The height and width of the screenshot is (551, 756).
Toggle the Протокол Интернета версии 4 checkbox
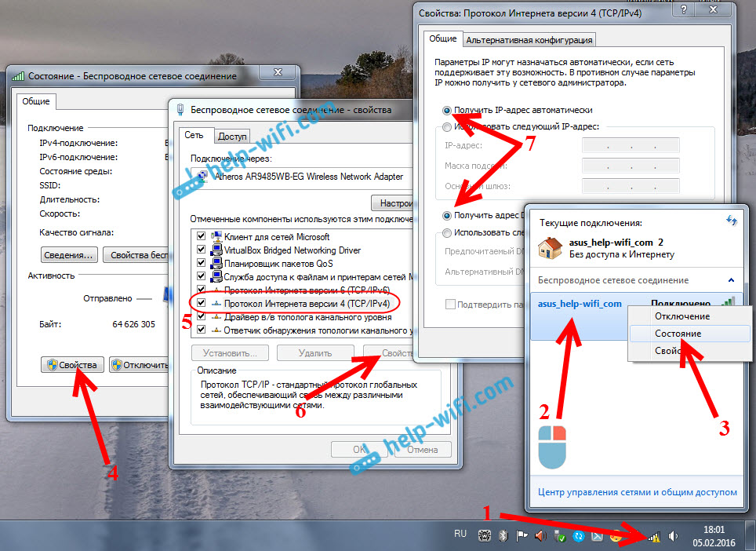pos(202,302)
